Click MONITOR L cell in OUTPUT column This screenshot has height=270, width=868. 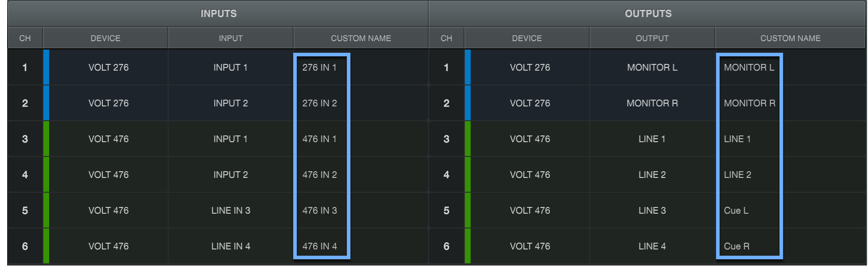(x=652, y=67)
